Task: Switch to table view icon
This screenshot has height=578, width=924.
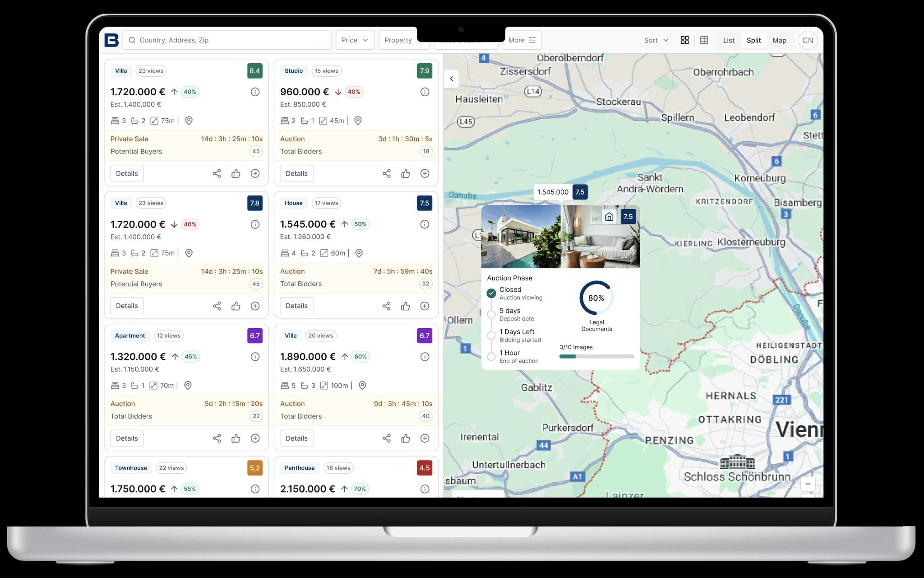Action: (x=704, y=40)
